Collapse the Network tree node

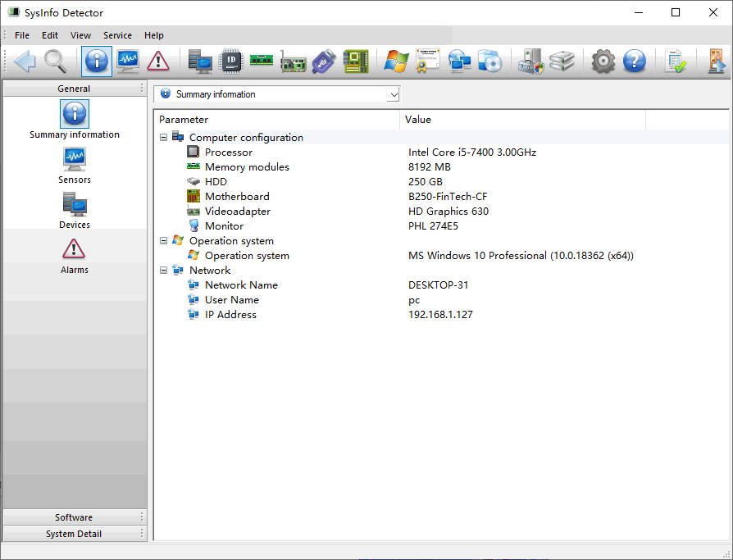164,271
